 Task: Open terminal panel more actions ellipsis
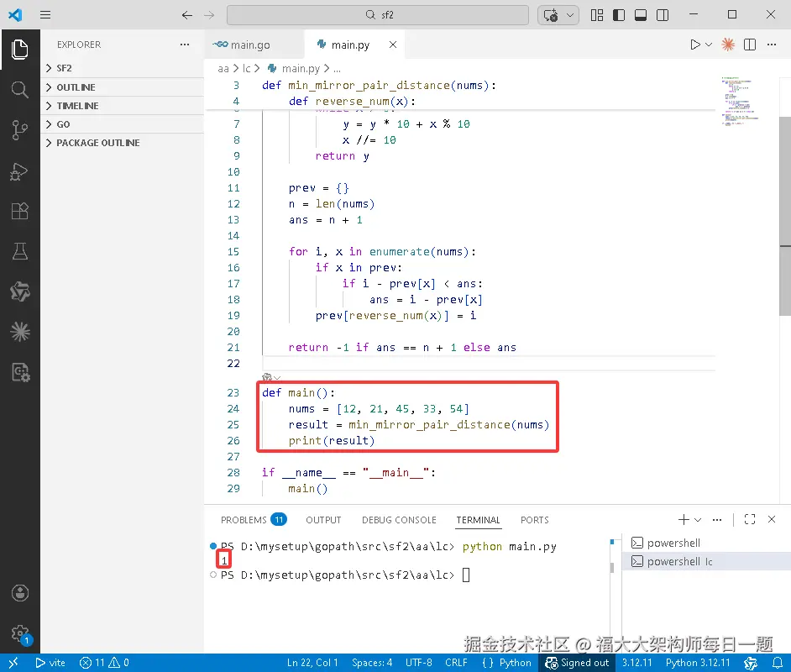point(717,520)
